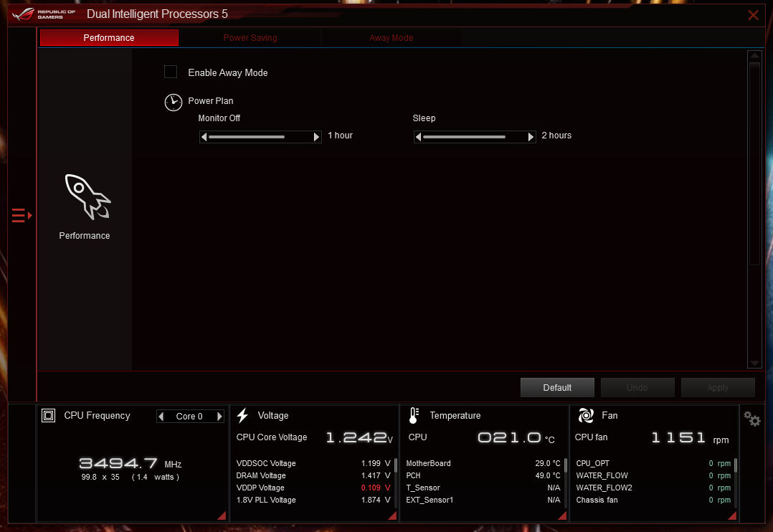Click the EXT_Sensor1 row
Viewport: 773px width, 532px height.
pos(483,500)
